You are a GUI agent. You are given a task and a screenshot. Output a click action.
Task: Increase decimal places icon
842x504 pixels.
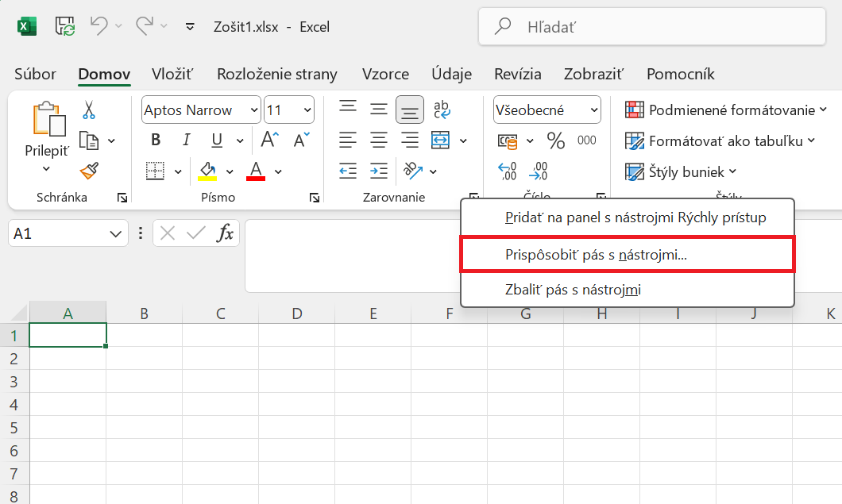[x=508, y=171]
